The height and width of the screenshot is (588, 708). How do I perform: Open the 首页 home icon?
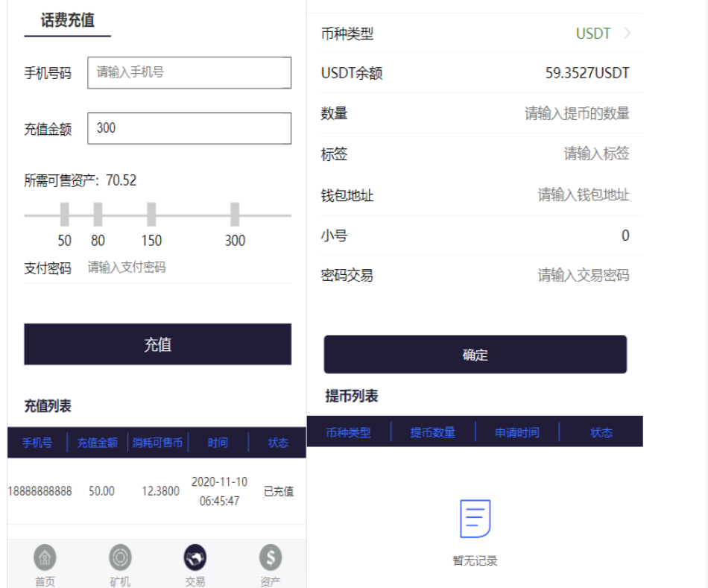coord(45,557)
